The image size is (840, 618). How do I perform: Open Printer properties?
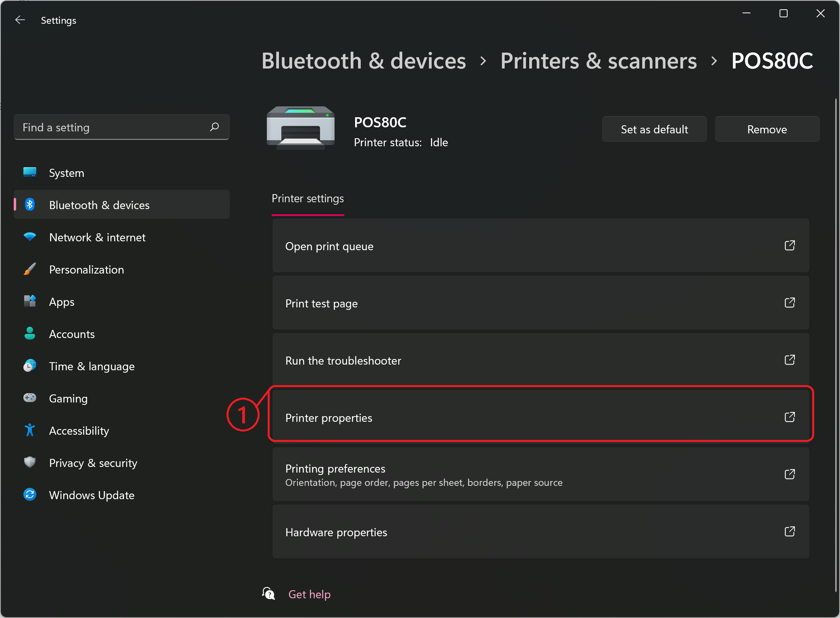click(540, 417)
